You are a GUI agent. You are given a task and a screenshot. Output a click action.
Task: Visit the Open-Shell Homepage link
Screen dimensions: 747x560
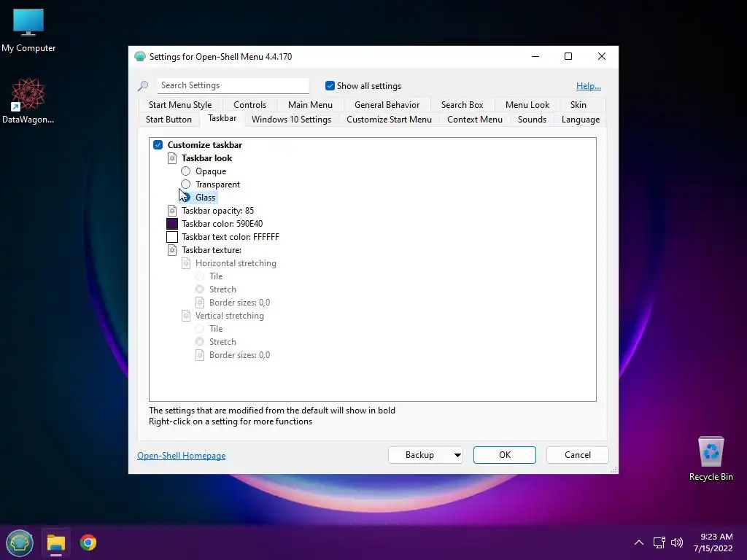[x=182, y=456]
